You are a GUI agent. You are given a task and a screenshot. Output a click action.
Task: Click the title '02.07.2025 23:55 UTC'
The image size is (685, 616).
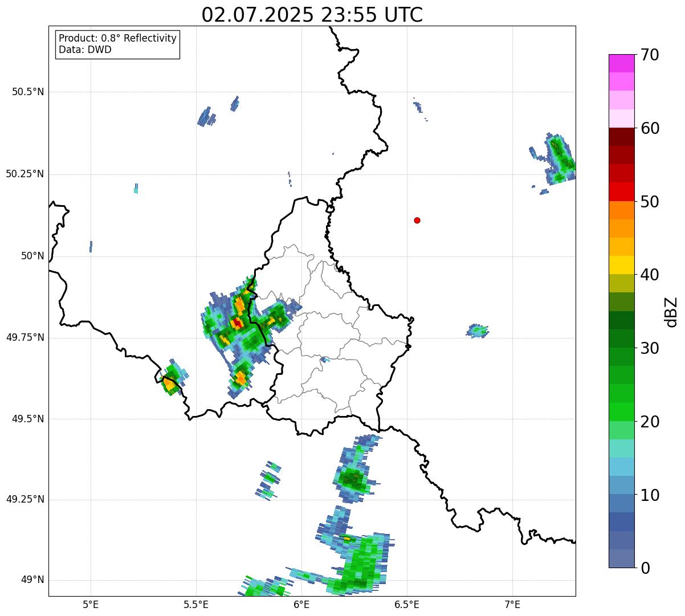pyautogui.click(x=312, y=15)
